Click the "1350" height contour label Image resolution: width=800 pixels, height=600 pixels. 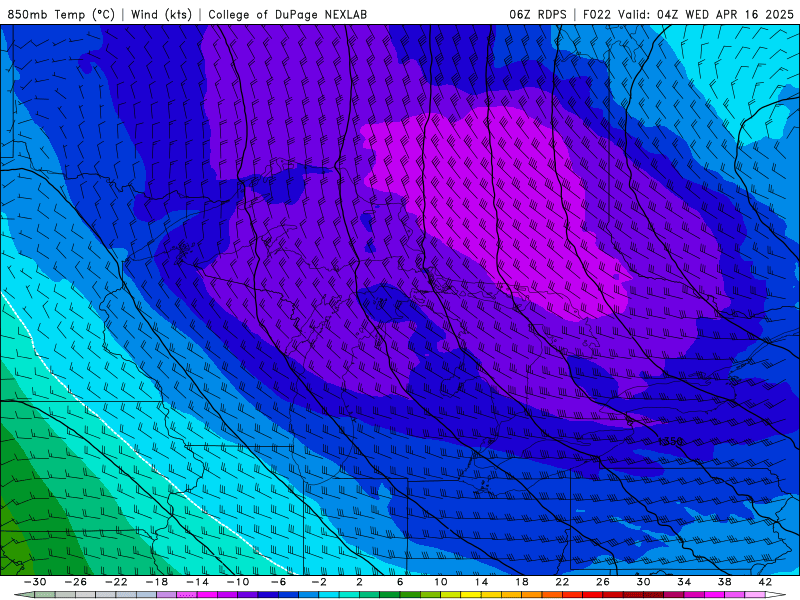pos(670,441)
